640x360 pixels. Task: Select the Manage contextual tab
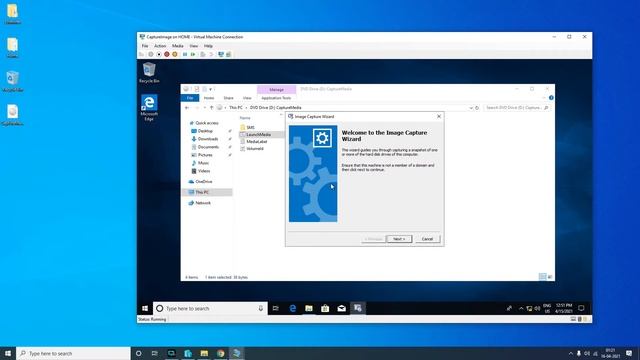coord(276,89)
